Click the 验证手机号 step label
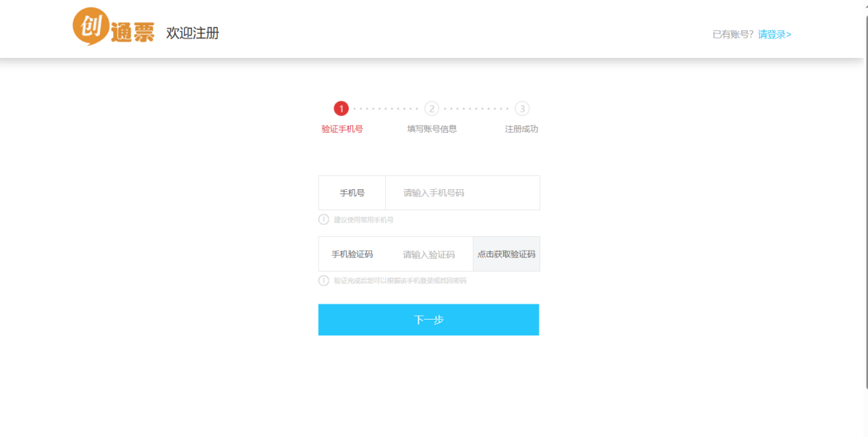The height and width of the screenshot is (437, 868). pyautogui.click(x=342, y=129)
